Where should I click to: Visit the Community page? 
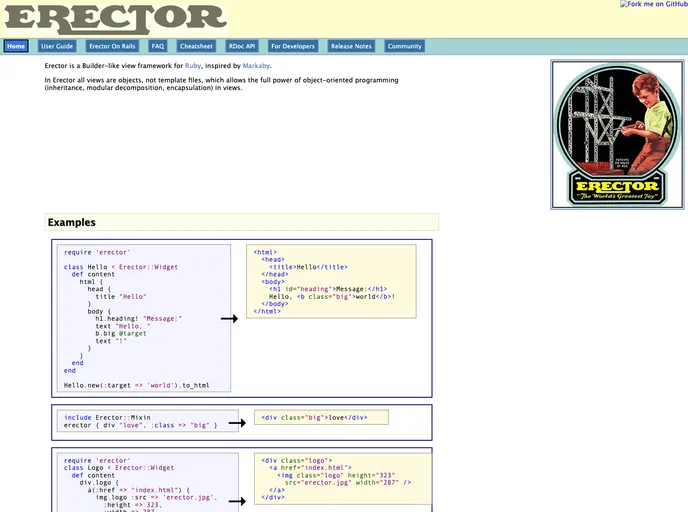tap(405, 46)
